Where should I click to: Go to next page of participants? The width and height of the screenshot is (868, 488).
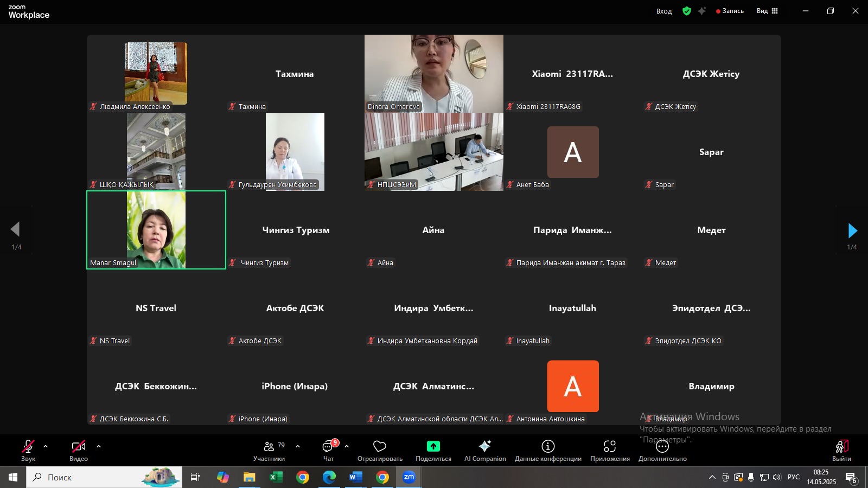click(852, 231)
